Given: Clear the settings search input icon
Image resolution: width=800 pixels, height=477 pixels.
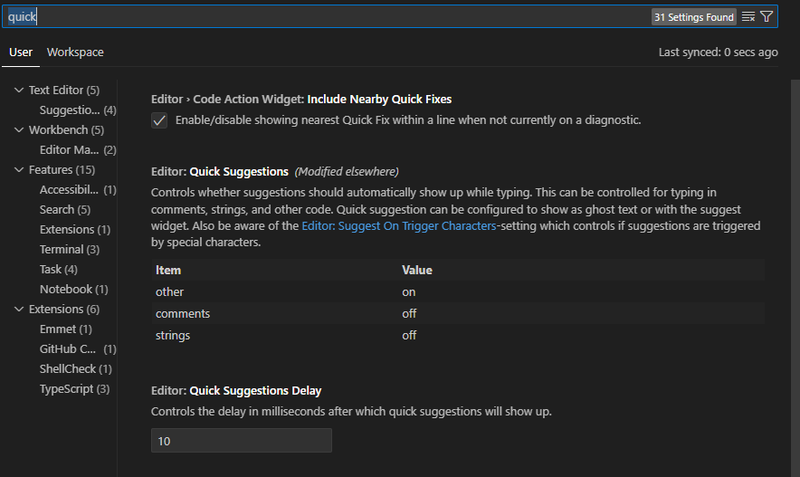Looking at the screenshot, I should tap(748, 17).
